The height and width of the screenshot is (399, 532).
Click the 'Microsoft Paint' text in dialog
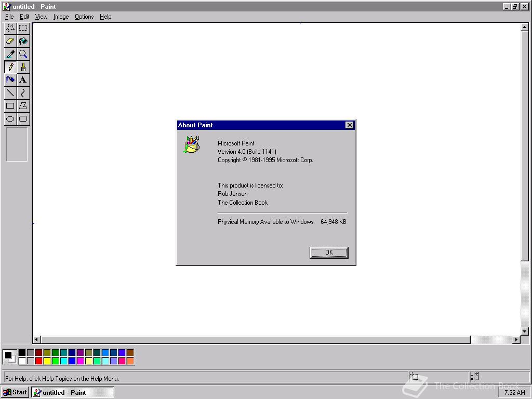pyautogui.click(x=236, y=143)
